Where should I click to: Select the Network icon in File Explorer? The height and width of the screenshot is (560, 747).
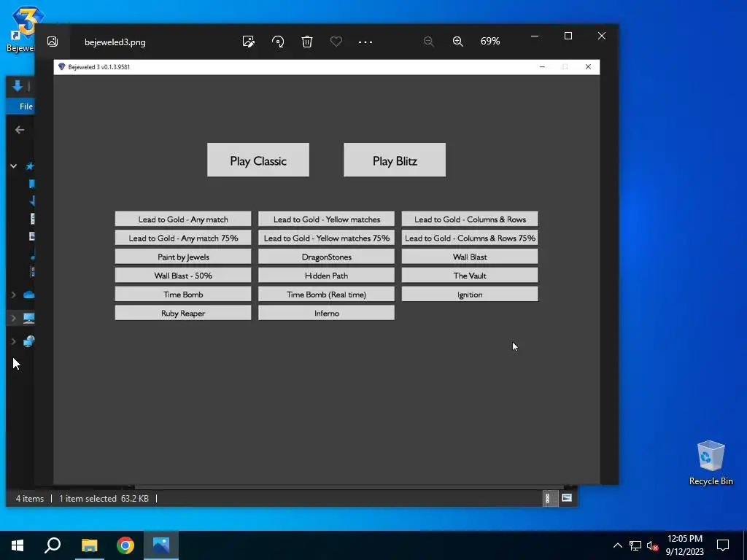pos(29,341)
